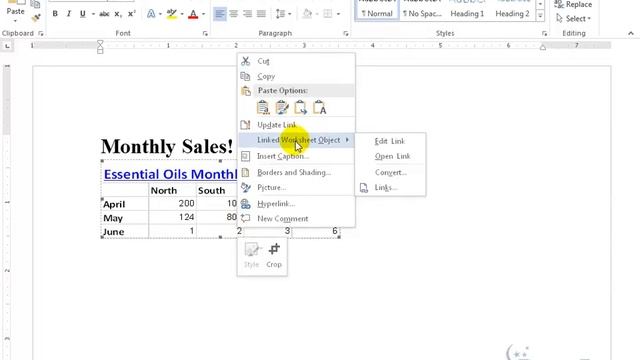Viewport: 640px width, 360px height.
Task: Open Text Effects dropdown arrow
Action: (160, 14)
